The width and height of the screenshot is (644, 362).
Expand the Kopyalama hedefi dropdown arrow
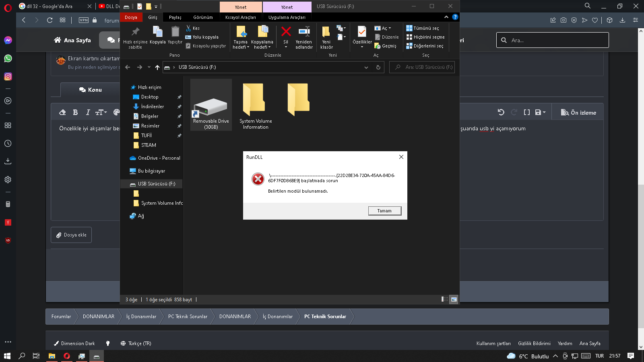[x=269, y=47]
